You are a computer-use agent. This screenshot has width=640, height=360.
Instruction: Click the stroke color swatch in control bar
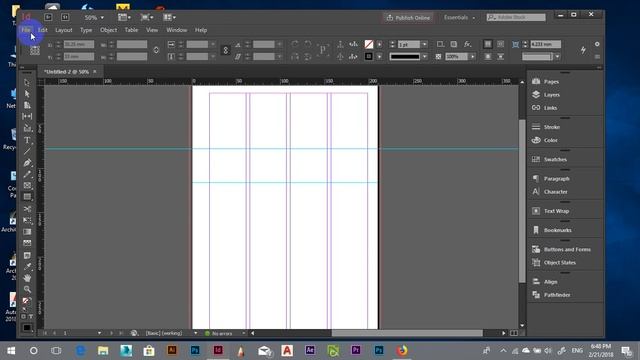tap(369, 56)
